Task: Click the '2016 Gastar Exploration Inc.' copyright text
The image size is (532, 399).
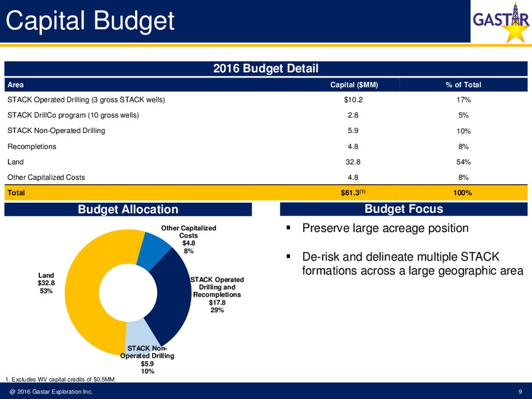Action: point(51,392)
